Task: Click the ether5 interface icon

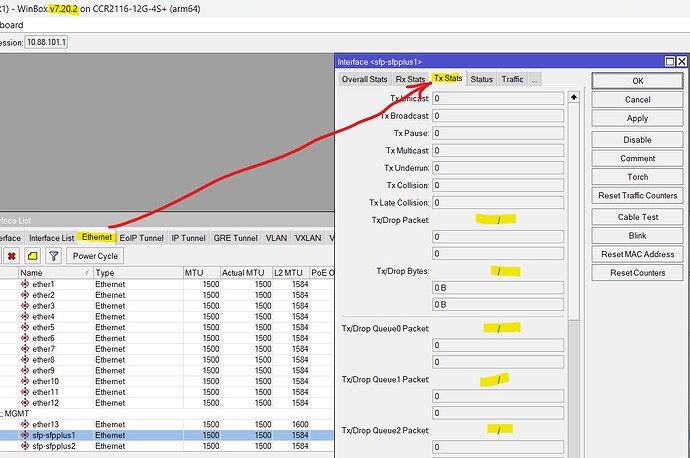Action: (25, 327)
